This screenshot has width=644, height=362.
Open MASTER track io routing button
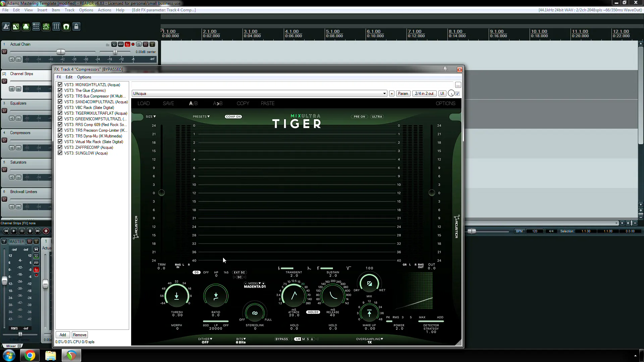click(x=36, y=256)
